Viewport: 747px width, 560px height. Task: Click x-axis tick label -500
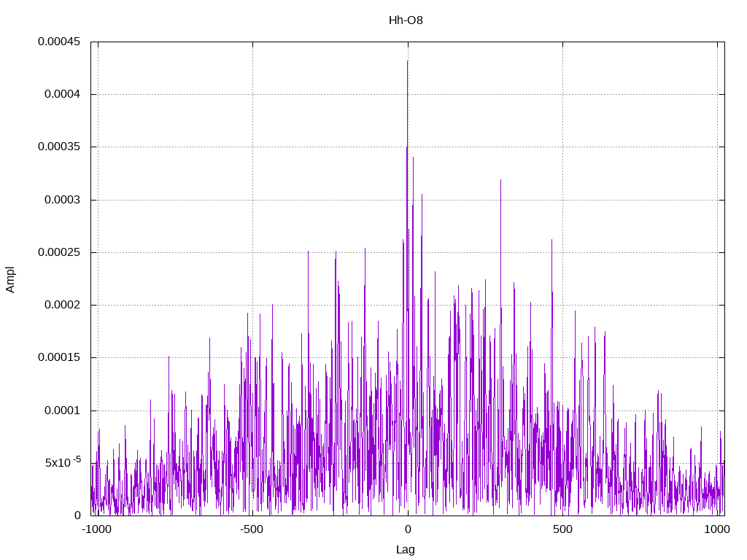[252, 529]
